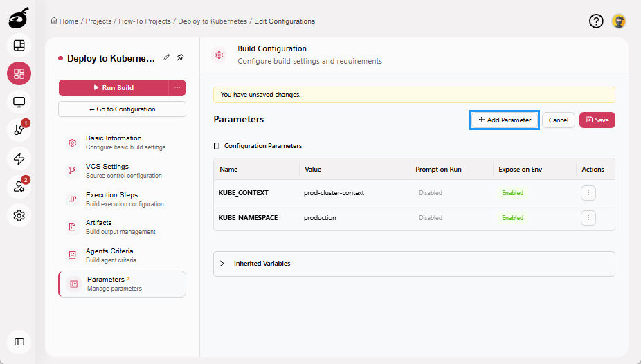The width and height of the screenshot is (641, 364).
Task: Open the help question mark icon
Action: 596,21
